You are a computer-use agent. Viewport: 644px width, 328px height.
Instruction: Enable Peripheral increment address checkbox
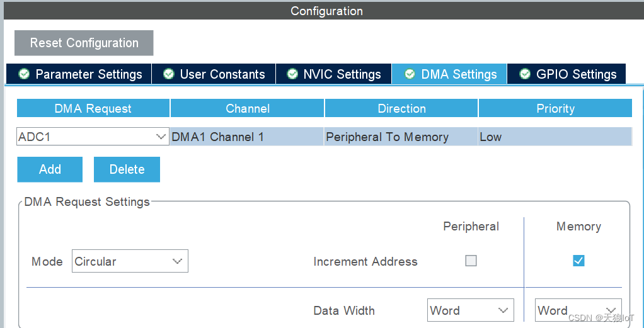coord(471,261)
